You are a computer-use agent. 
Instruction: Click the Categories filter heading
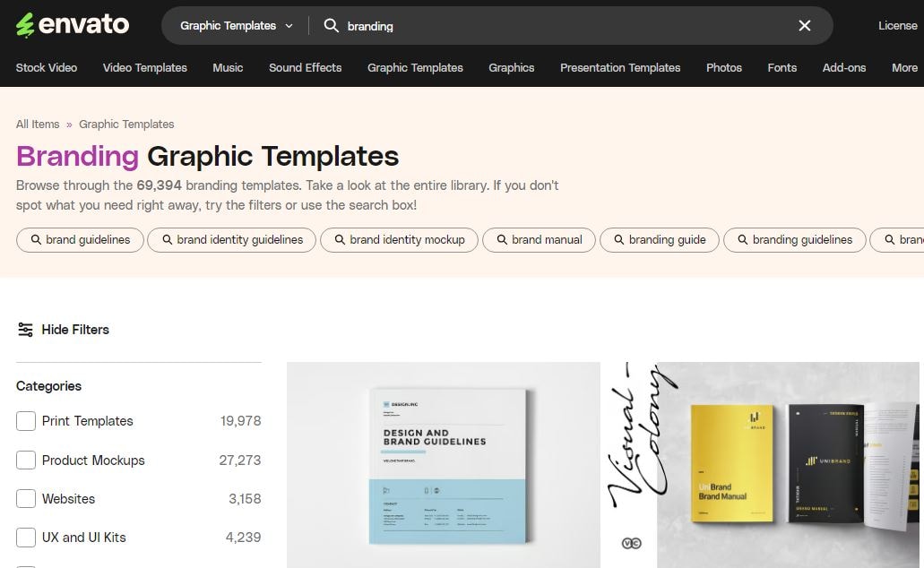[49, 386]
